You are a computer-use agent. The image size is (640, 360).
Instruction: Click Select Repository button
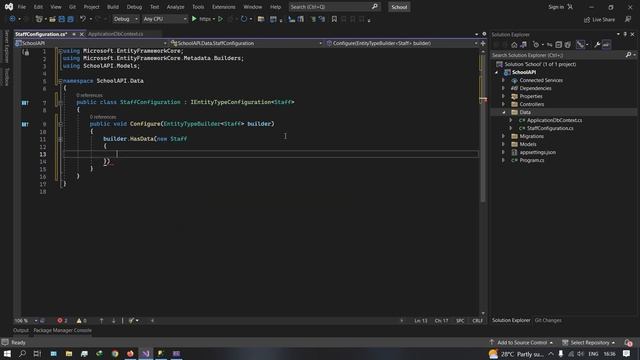[x=588, y=342]
